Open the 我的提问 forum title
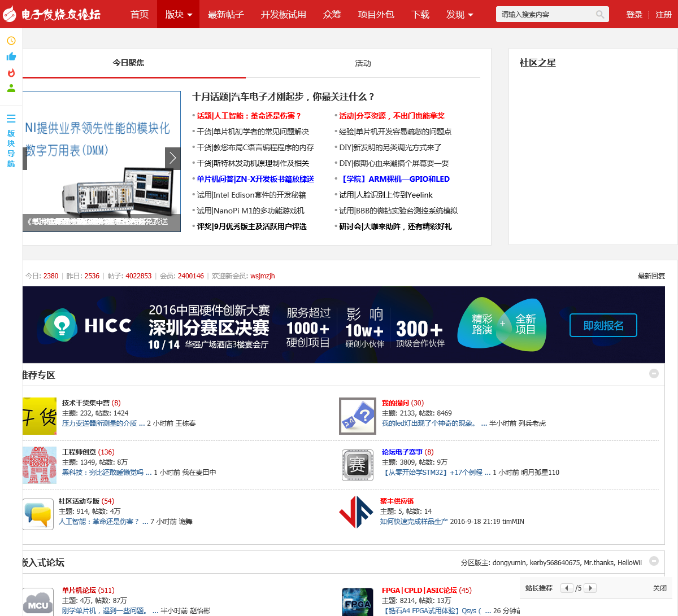This screenshot has width=678, height=616. coord(396,403)
